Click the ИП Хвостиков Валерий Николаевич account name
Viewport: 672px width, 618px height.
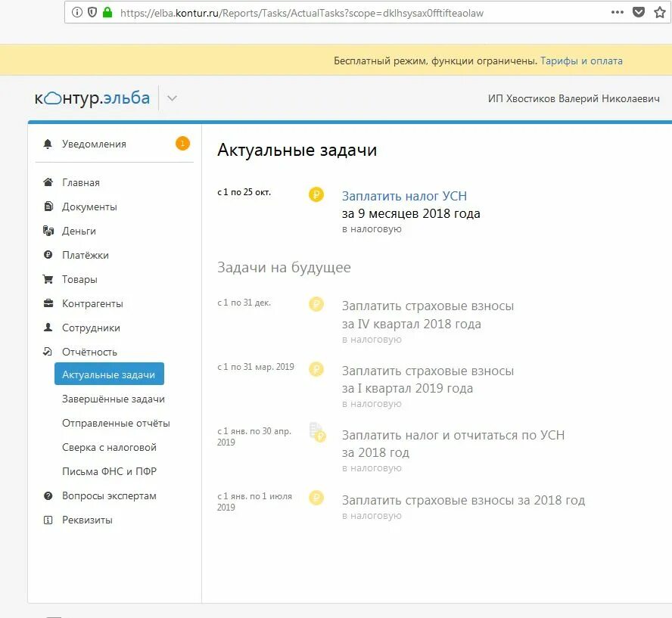point(574,98)
